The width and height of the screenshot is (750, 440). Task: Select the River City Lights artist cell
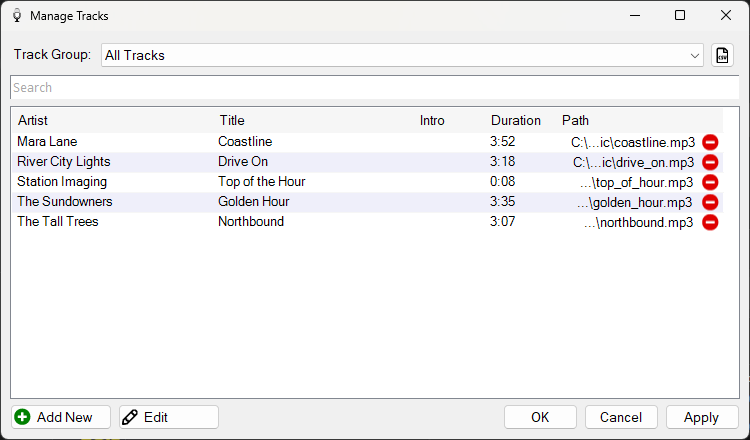click(64, 162)
